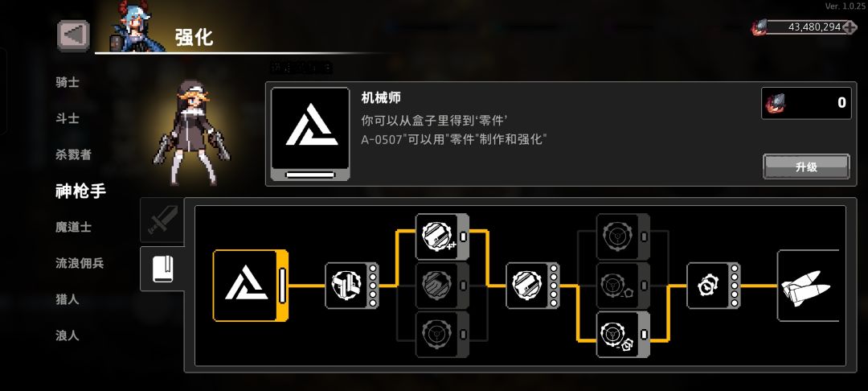The image size is (868, 391).
Task: Choose 流浪佣兵 class in the list
Action: (x=80, y=263)
